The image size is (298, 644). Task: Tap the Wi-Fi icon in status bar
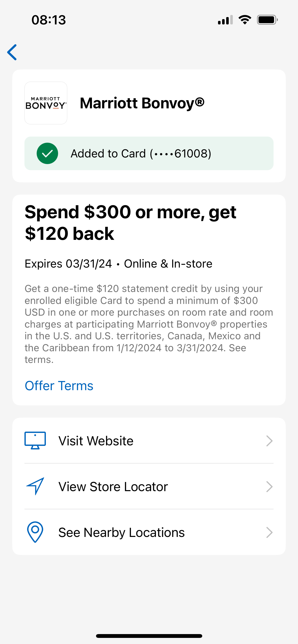point(245,20)
